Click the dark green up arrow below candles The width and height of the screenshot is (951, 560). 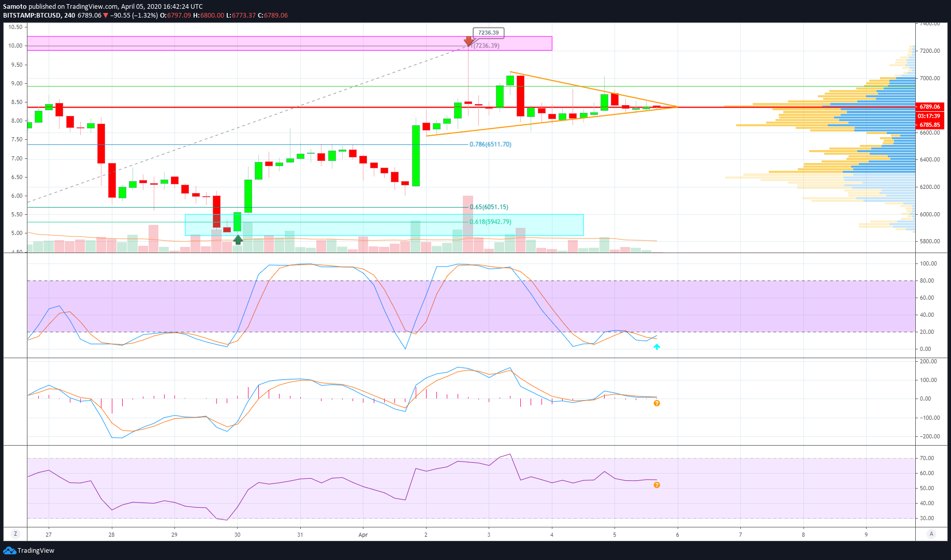[x=238, y=239]
